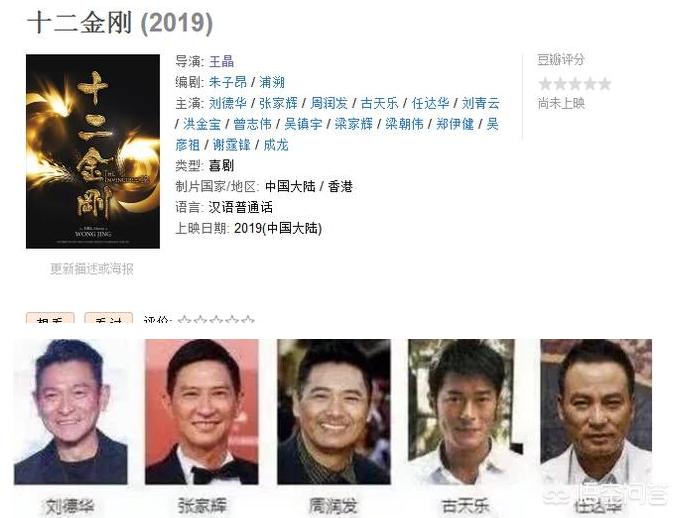
Task: Open cast link 梁朝伟
Action: pos(404,124)
